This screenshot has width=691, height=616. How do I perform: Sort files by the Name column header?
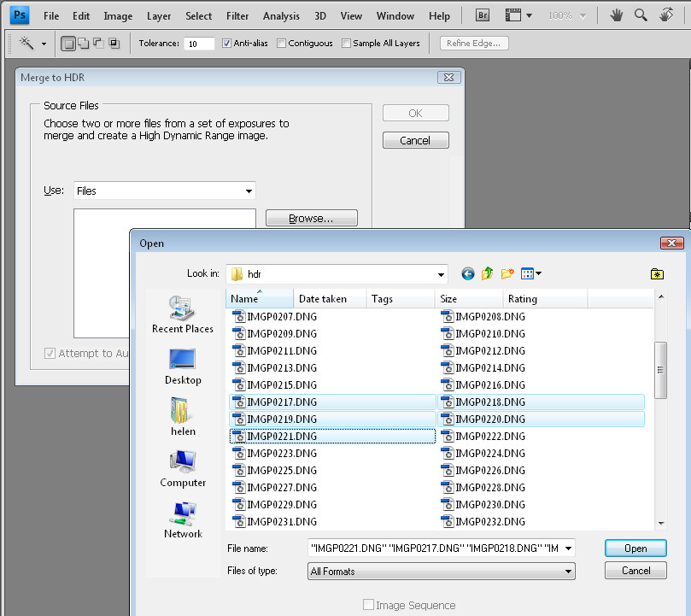click(260, 298)
